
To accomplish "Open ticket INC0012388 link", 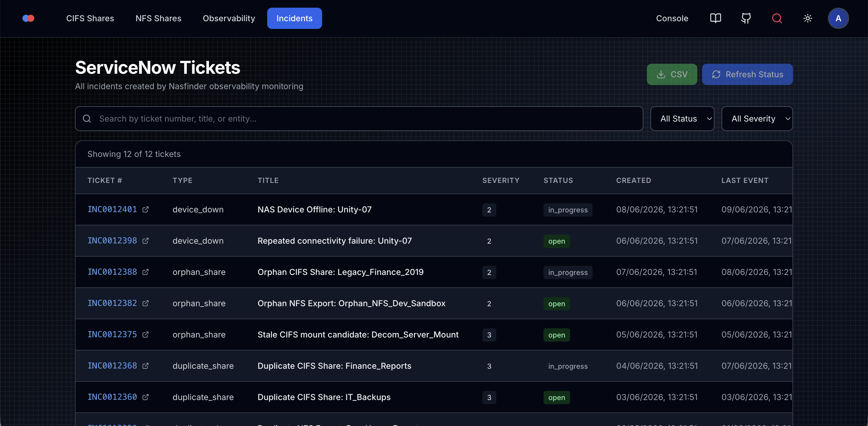I will pyautogui.click(x=112, y=272).
